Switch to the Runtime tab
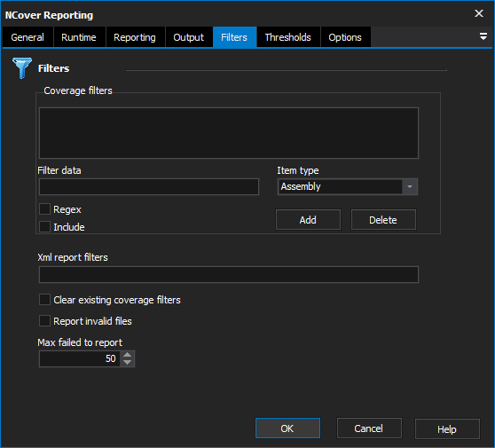 click(x=79, y=37)
